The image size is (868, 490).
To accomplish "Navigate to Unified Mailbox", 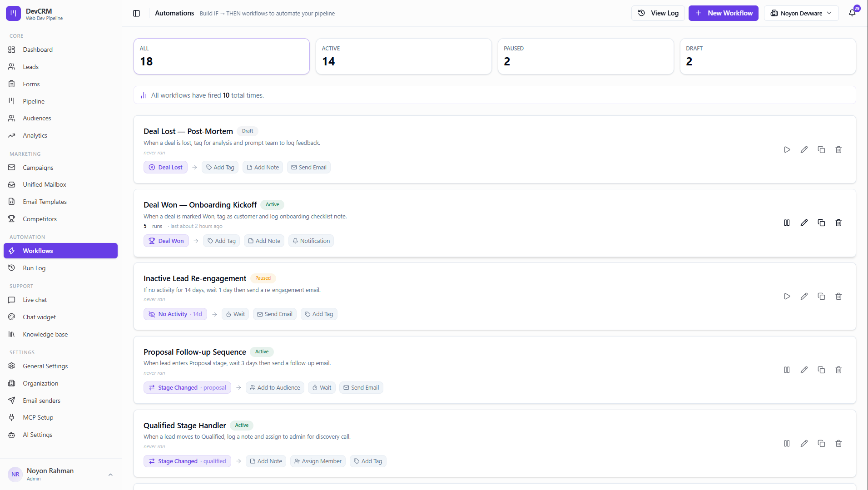I will [60, 184].
